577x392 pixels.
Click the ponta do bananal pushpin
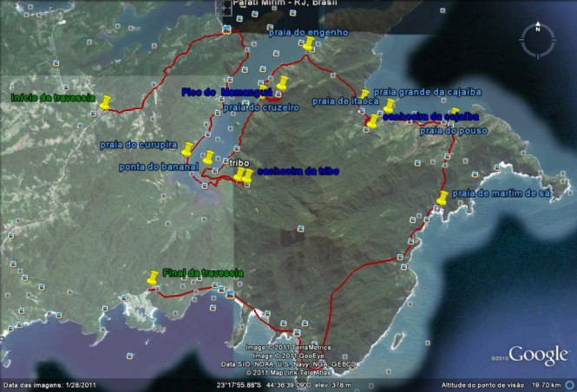click(x=208, y=157)
